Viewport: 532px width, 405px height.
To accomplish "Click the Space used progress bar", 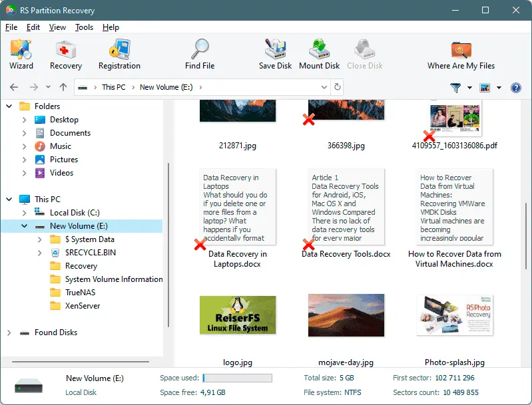I will [238, 378].
